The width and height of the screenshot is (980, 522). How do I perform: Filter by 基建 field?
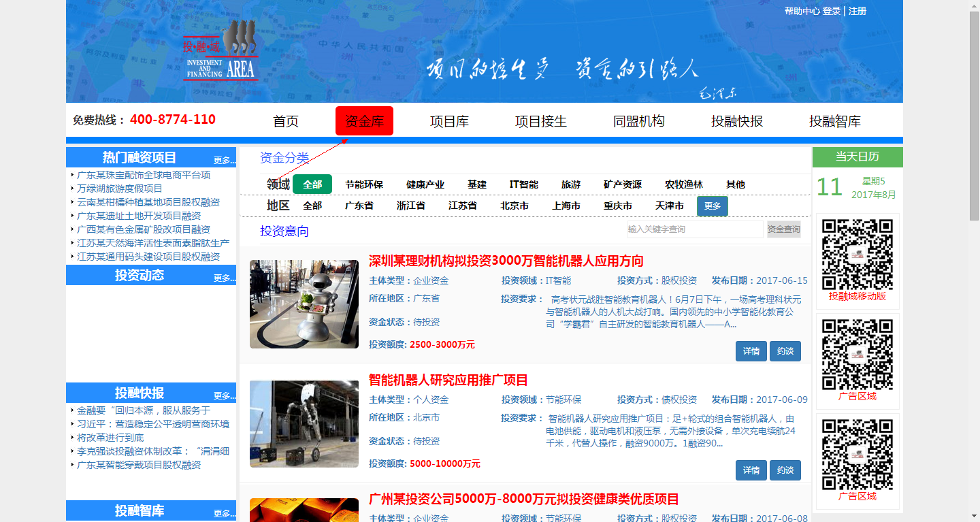[x=477, y=184]
